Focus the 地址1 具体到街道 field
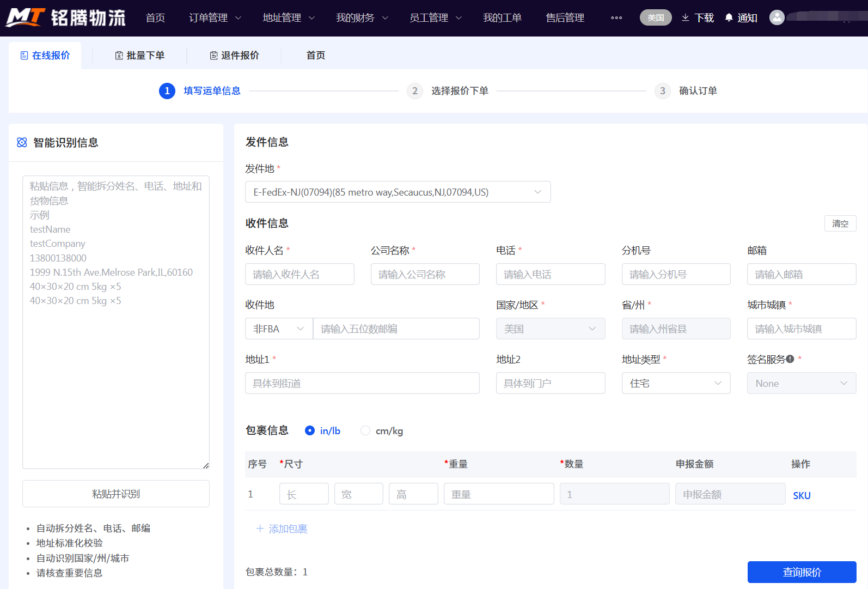 362,383
